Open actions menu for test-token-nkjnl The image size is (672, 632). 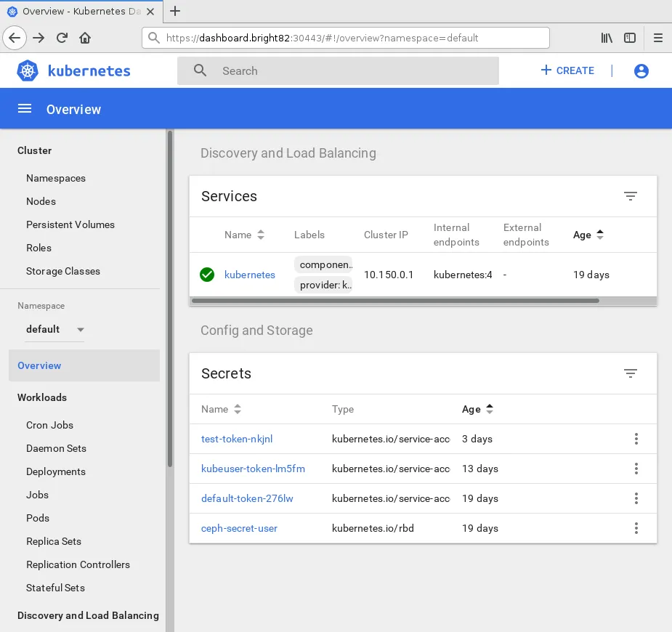(x=636, y=439)
